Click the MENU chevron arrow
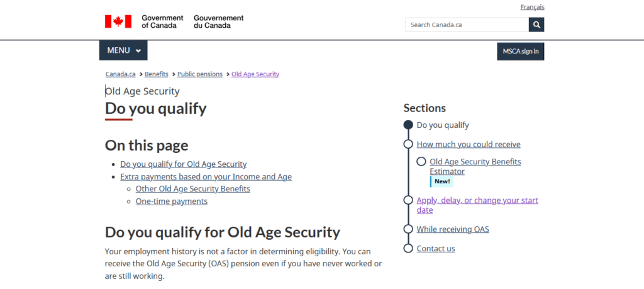The height and width of the screenshot is (289, 644). click(x=138, y=51)
